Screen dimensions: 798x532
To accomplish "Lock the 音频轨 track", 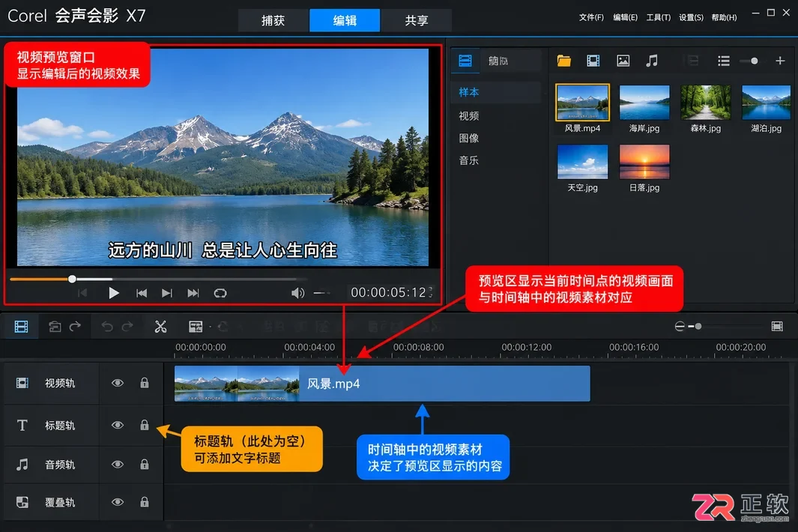I will [145, 465].
